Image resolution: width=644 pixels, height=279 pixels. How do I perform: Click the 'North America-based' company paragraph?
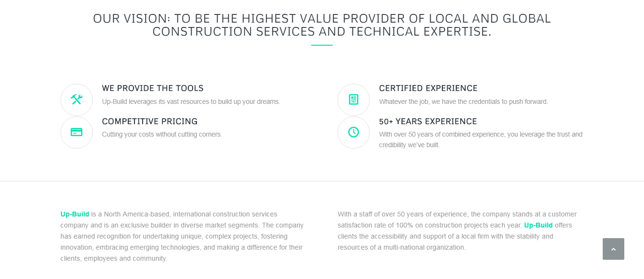click(x=182, y=236)
